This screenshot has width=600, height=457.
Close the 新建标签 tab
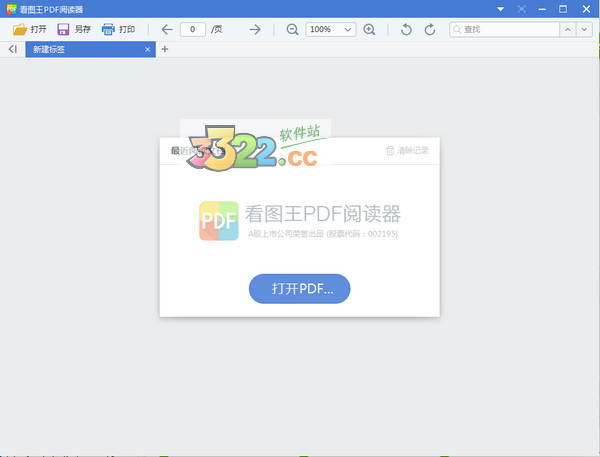(148, 49)
